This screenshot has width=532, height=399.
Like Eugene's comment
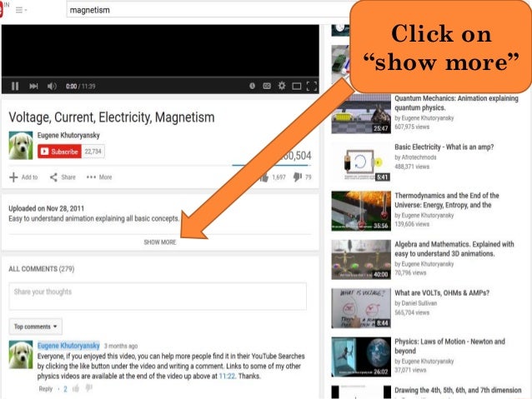[x=76, y=388]
